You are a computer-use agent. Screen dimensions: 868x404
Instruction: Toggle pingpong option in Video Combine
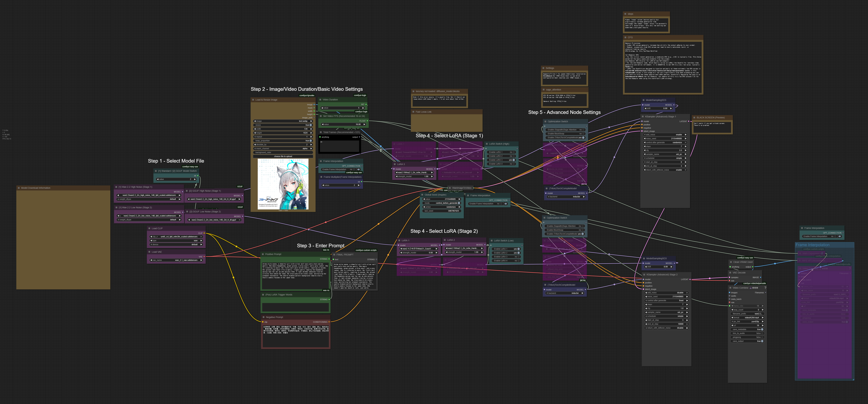[x=762, y=337]
